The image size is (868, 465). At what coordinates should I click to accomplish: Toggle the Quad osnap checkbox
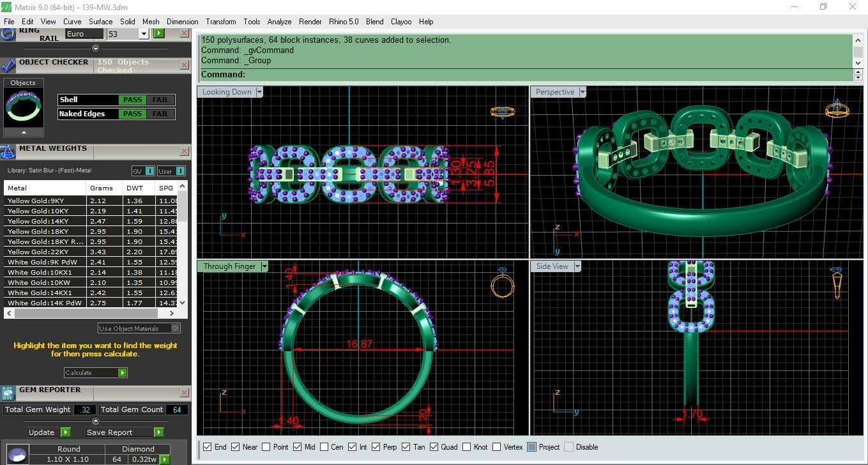[434, 447]
